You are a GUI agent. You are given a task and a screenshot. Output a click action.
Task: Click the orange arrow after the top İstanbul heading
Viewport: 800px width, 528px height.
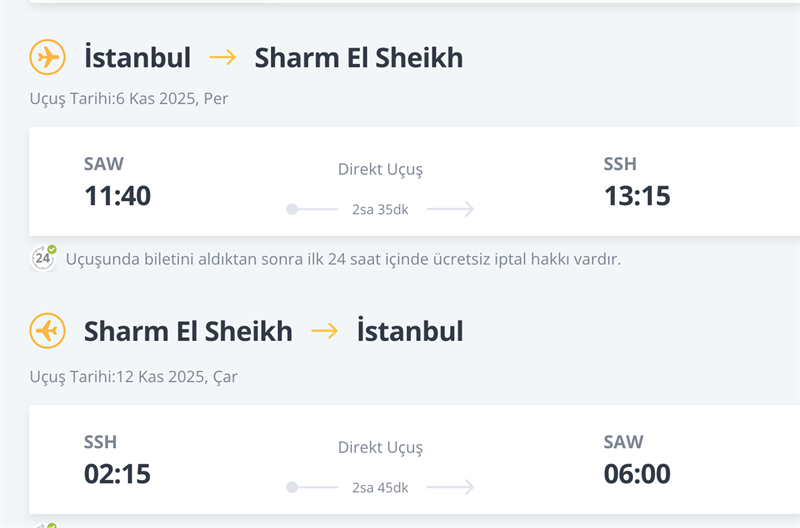click(x=223, y=57)
